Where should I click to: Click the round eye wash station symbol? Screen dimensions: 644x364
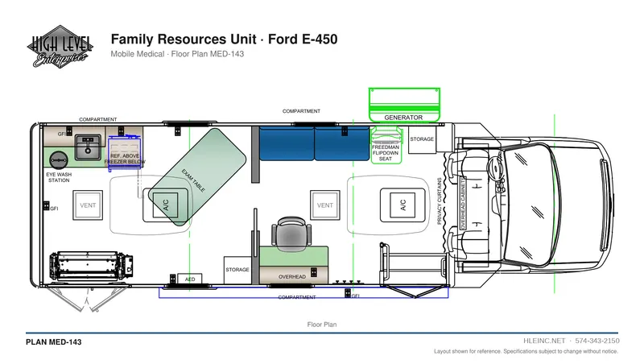click(x=59, y=159)
